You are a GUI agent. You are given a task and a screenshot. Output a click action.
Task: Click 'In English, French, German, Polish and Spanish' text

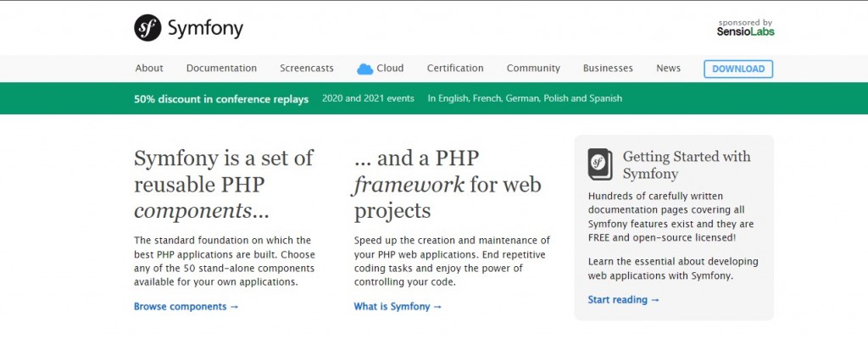point(525,98)
